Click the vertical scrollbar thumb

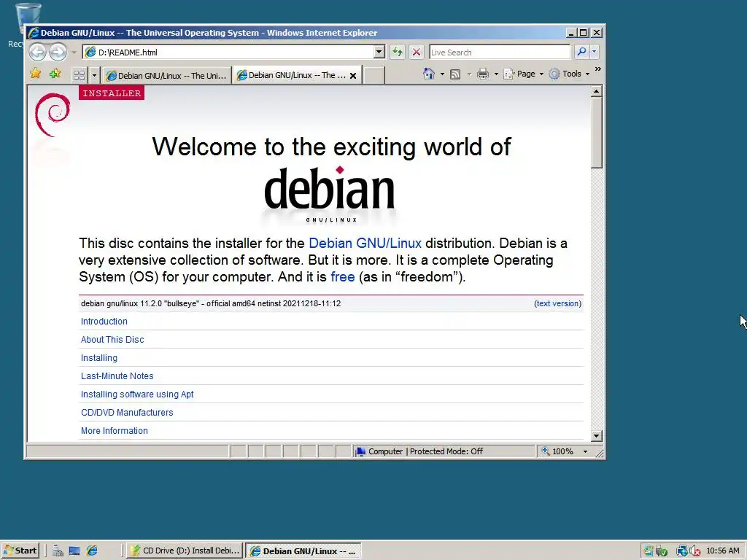coord(597,133)
